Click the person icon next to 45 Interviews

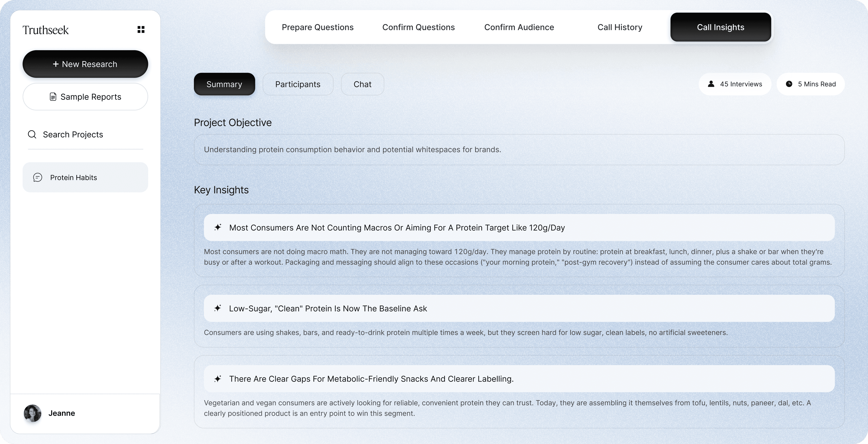pos(711,84)
